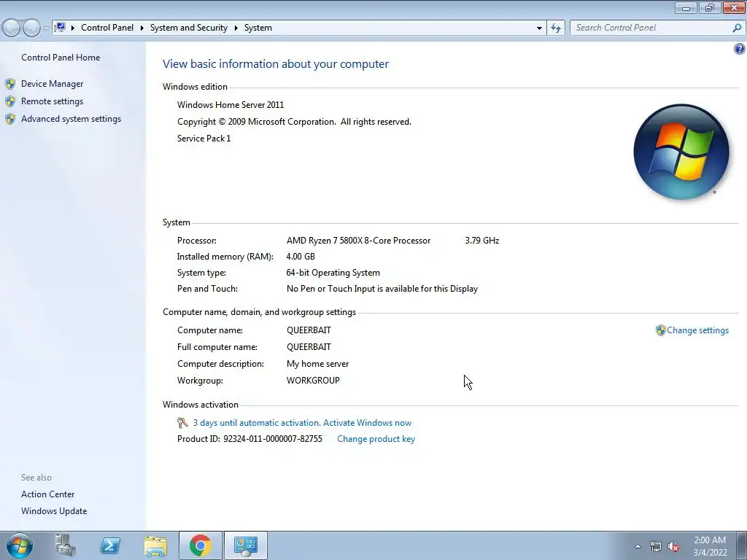The image size is (747, 560).
Task: Click '64-bit Operating System' text
Action: pos(333,273)
